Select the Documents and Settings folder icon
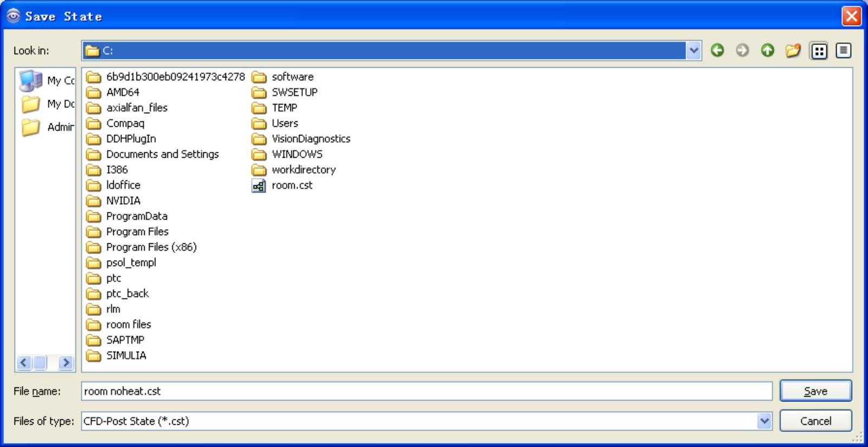 click(94, 154)
